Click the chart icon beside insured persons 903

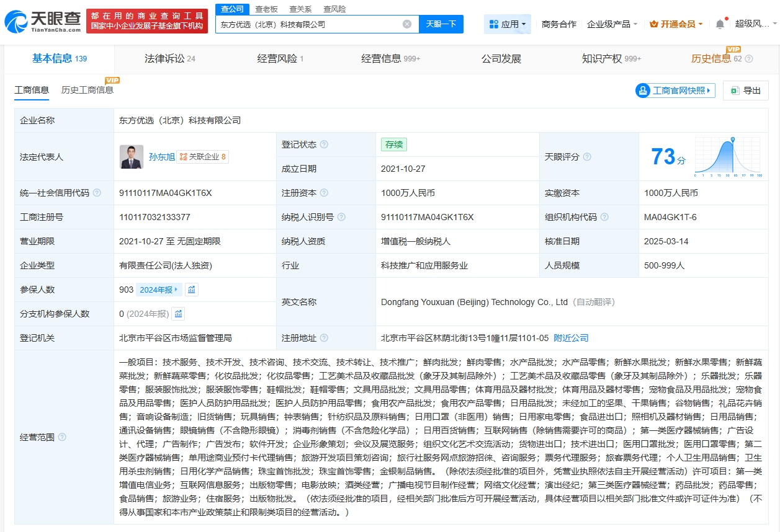tap(192, 290)
